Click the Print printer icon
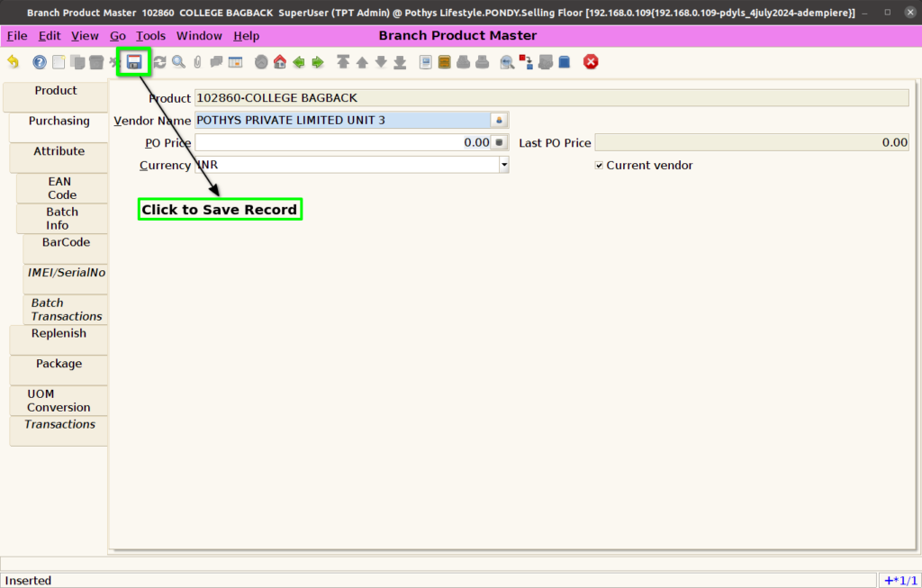 pos(483,62)
